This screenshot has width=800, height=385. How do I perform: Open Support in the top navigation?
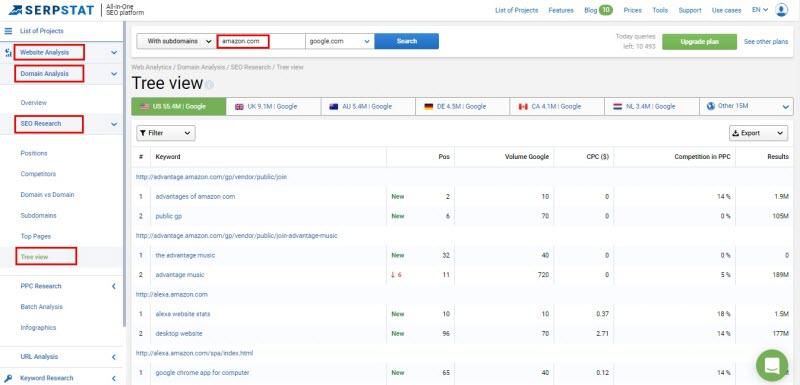690,10
